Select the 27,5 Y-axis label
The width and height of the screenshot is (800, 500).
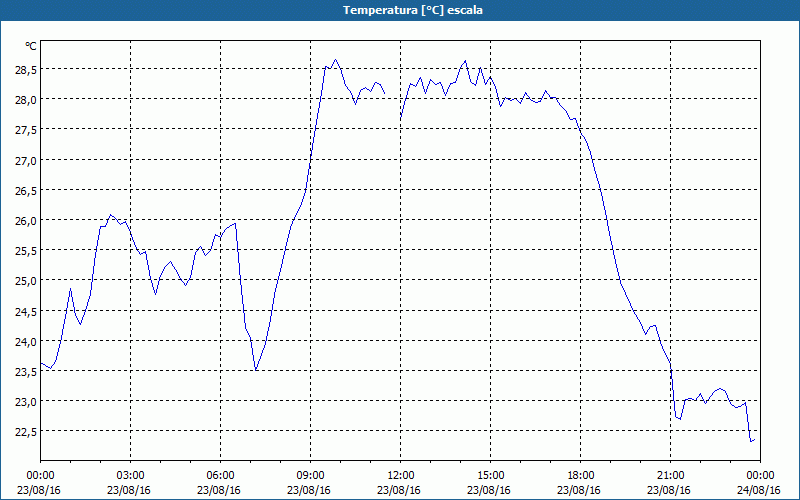[26, 131]
